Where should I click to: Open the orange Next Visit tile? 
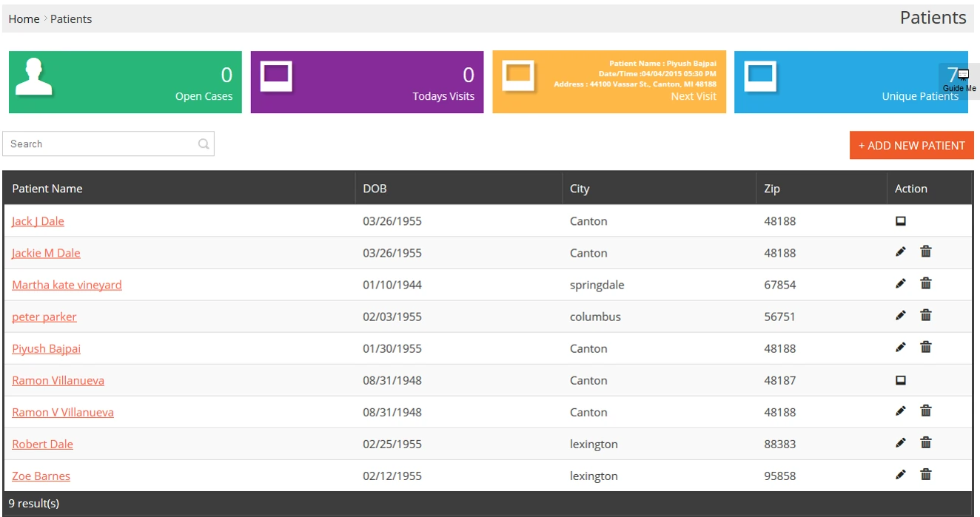(608, 82)
